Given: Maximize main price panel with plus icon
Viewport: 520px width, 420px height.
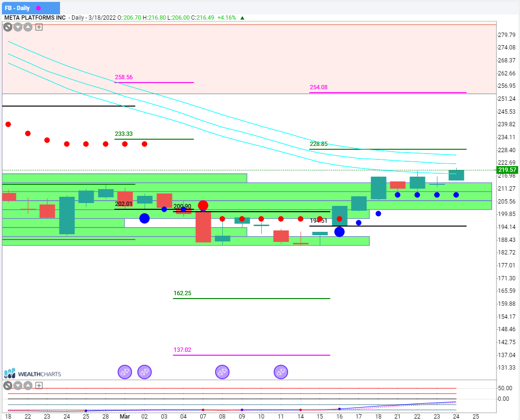Looking at the screenshot, I should click(39, 27).
